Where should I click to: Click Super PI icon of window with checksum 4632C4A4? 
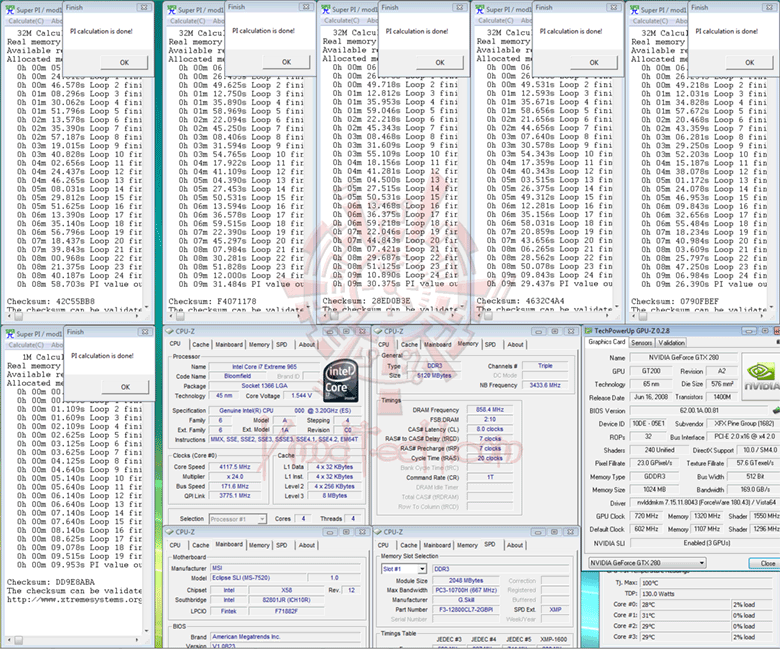[480, 9]
